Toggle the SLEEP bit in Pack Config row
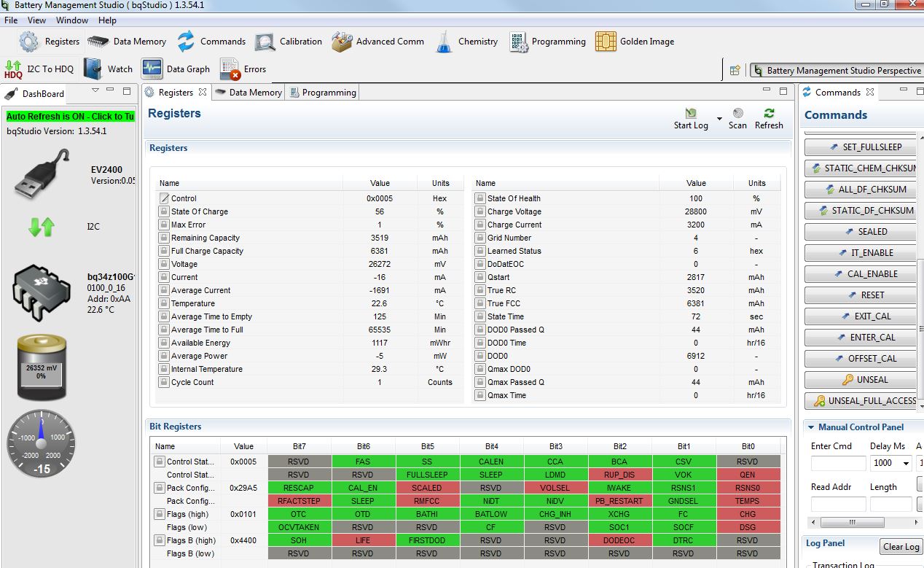The width and height of the screenshot is (924, 568). (x=363, y=501)
